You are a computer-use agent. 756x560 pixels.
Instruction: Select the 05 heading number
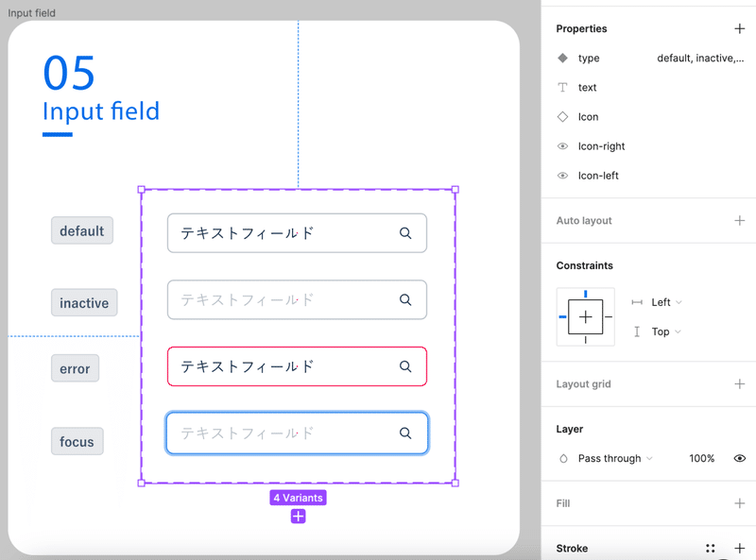[69, 74]
